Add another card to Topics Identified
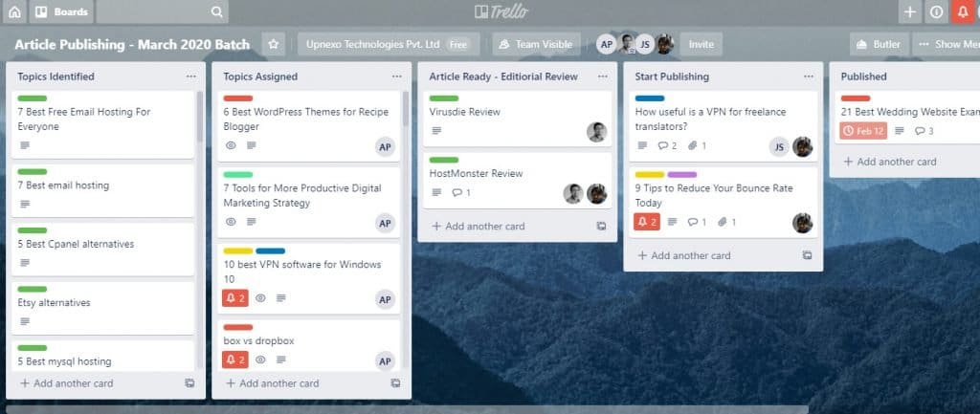980x414 pixels. pos(66,383)
